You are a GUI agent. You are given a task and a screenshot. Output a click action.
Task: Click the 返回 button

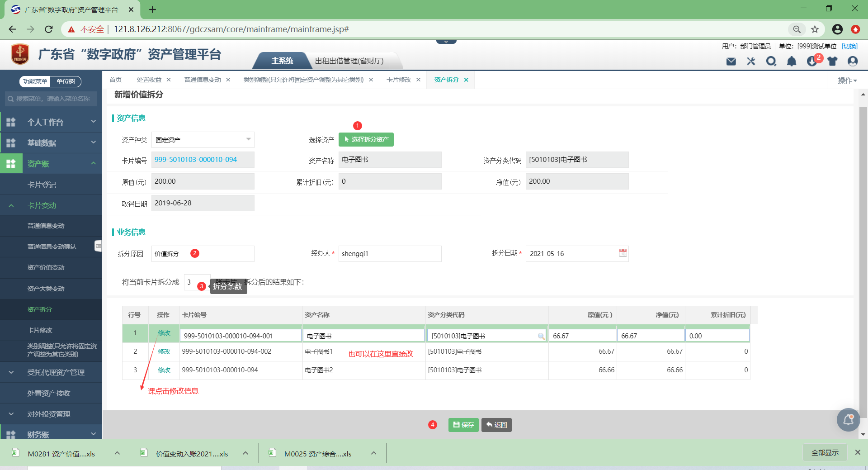[x=496, y=425]
